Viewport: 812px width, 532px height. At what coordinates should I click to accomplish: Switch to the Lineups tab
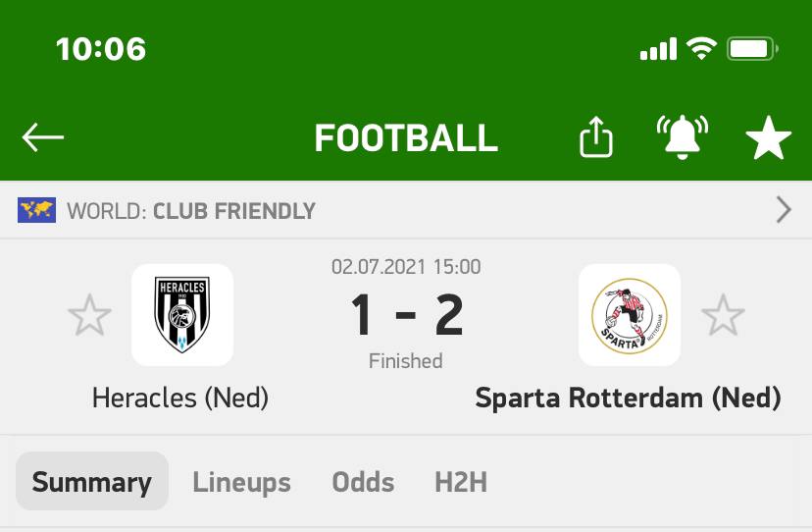[241, 482]
